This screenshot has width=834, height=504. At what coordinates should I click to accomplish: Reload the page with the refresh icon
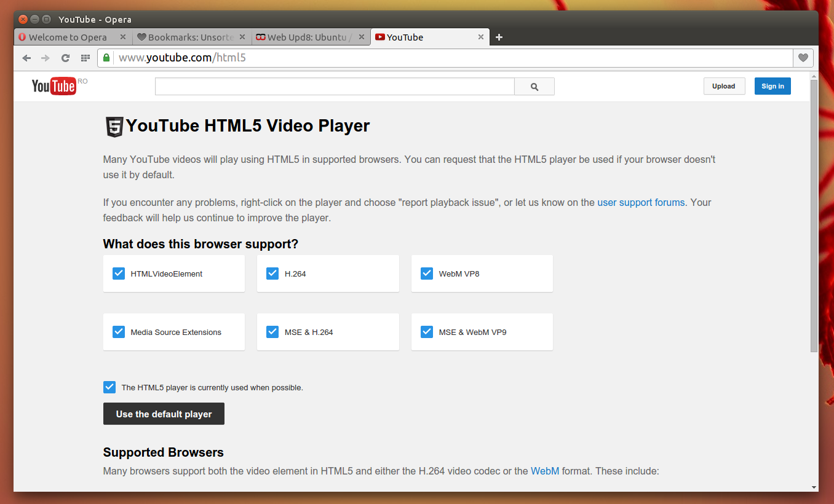coord(65,58)
